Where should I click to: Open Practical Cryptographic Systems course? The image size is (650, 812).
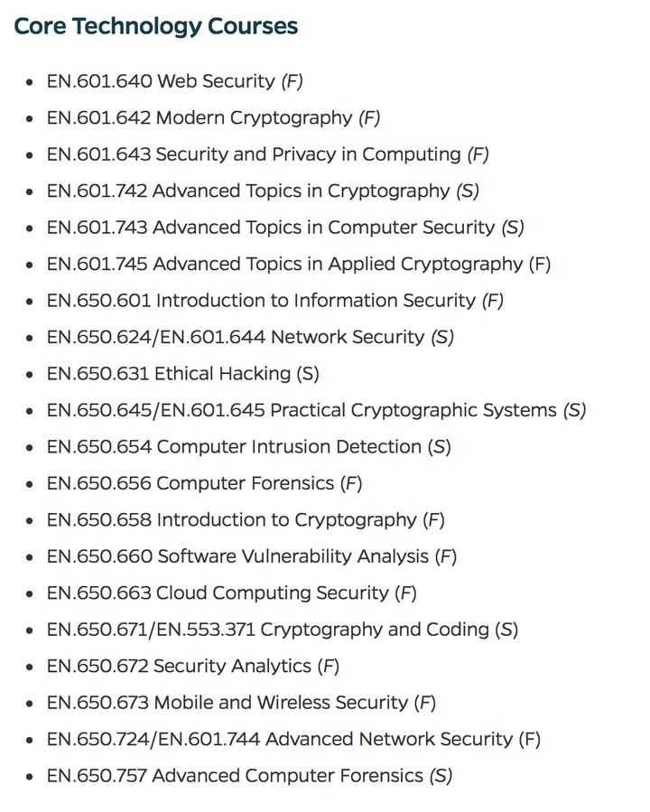click(x=316, y=410)
